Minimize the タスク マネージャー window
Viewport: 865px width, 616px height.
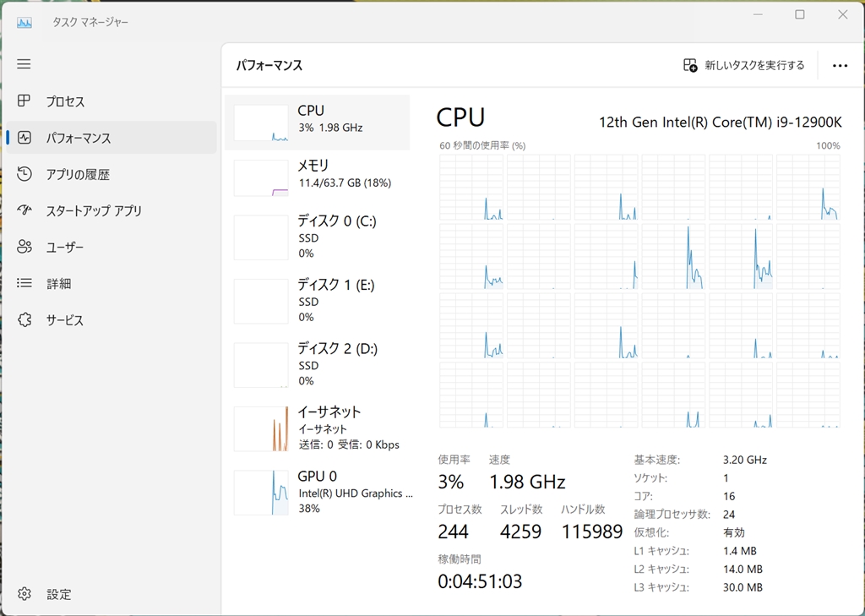click(758, 15)
